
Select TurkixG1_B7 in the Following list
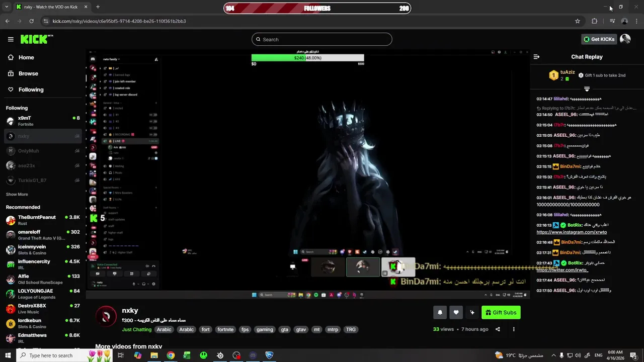43,180
